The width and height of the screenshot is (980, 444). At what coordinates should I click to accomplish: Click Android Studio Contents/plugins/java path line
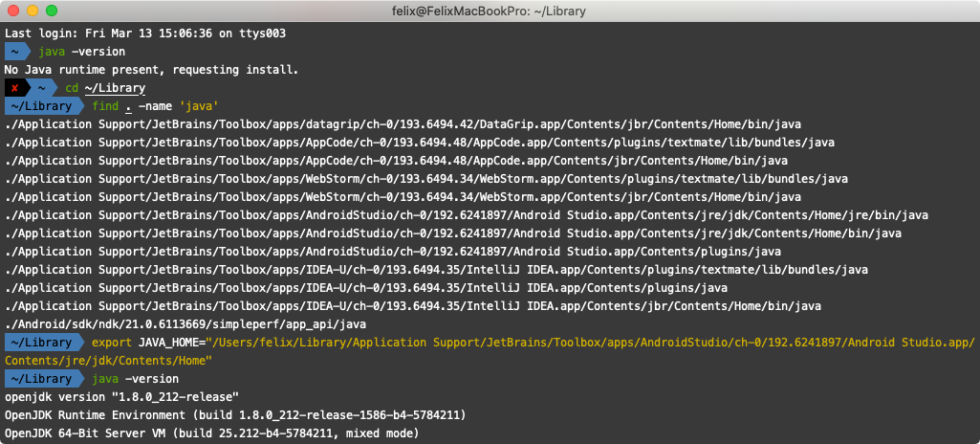tap(393, 252)
